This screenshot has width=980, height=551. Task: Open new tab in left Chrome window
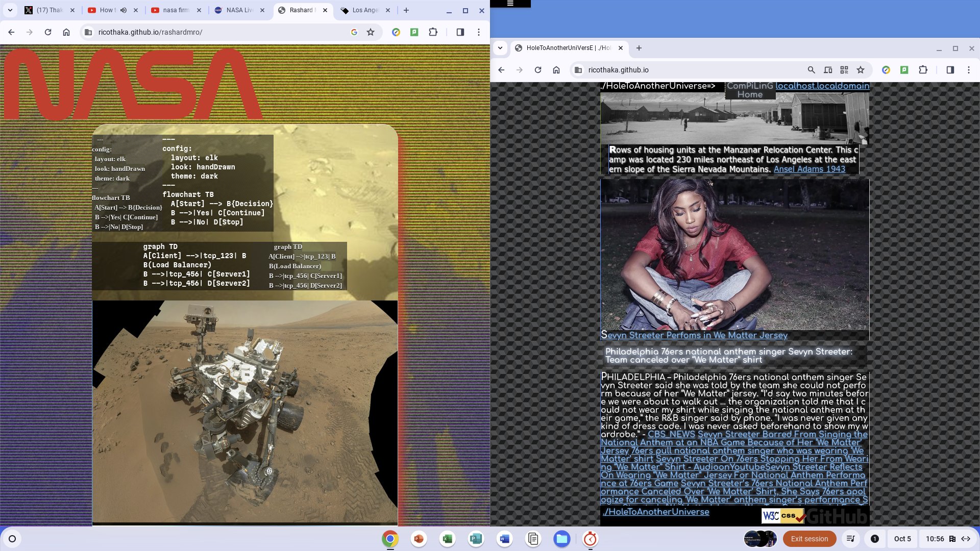point(406,10)
